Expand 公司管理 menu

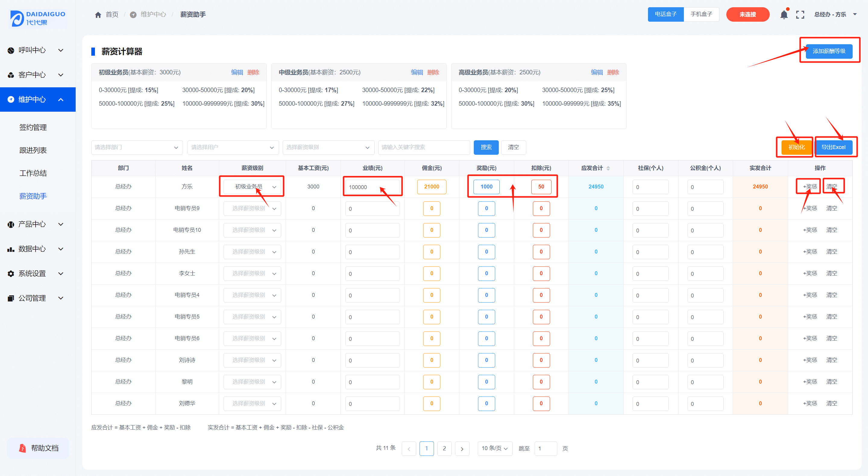click(x=61, y=298)
